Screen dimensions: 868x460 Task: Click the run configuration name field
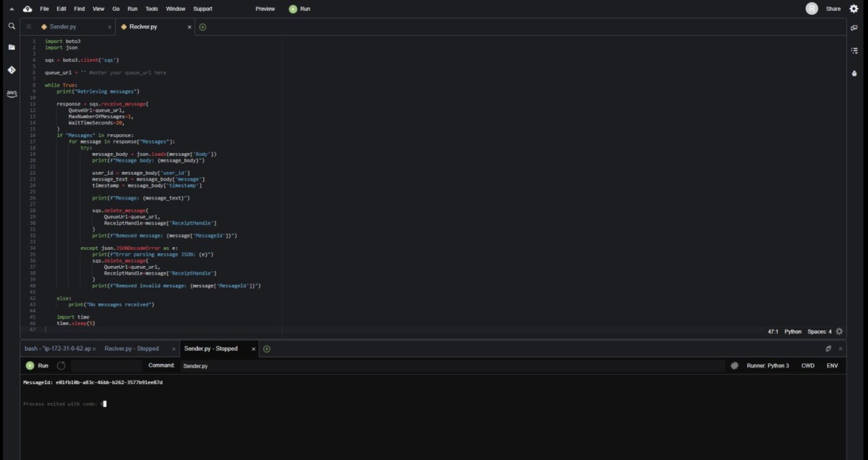[x=106, y=366]
